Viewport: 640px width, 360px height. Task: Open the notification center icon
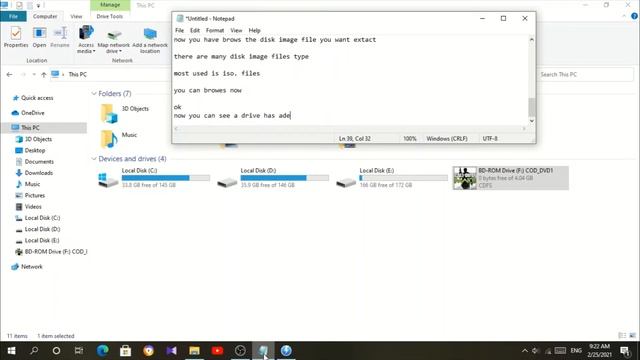(624, 351)
